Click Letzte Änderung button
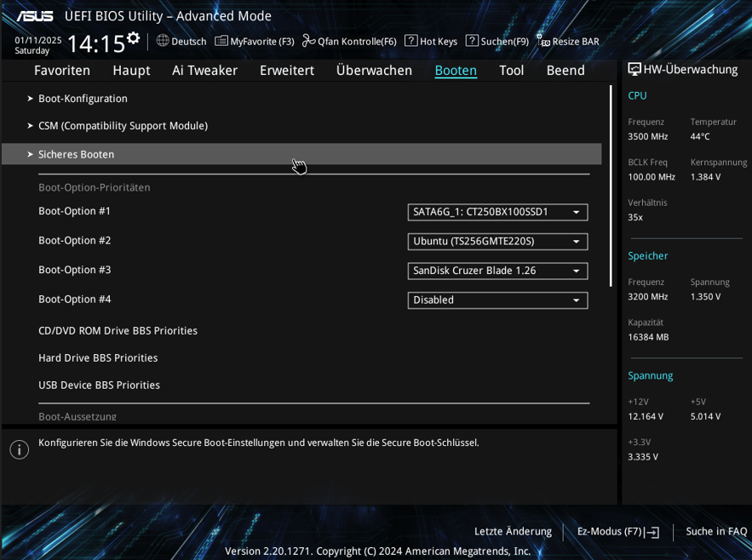The width and height of the screenshot is (752, 560). tap(513, 531)
